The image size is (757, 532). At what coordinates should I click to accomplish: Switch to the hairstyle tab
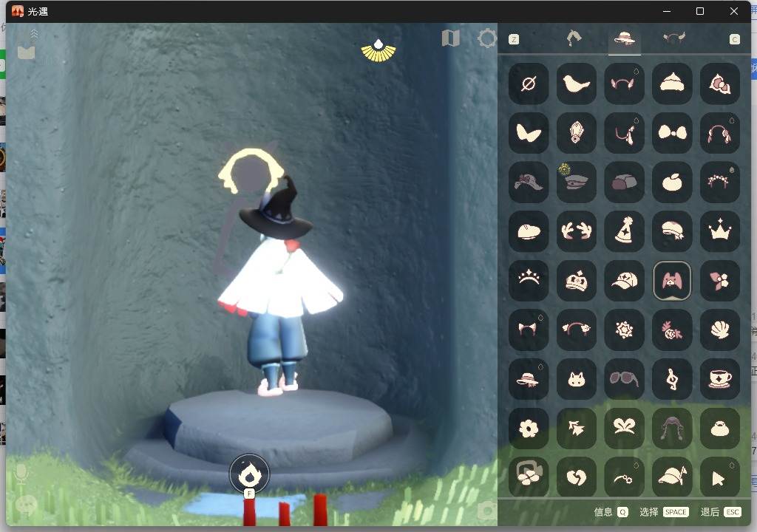(x=574, y=38)
